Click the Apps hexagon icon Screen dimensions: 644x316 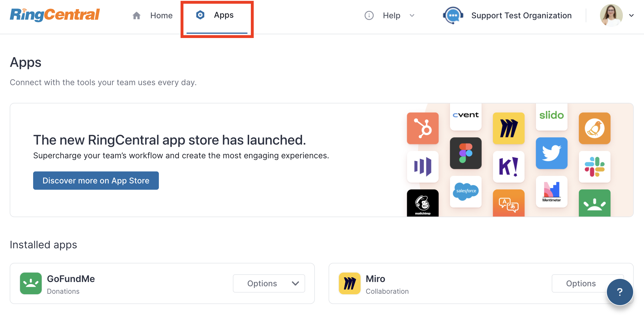200,15
